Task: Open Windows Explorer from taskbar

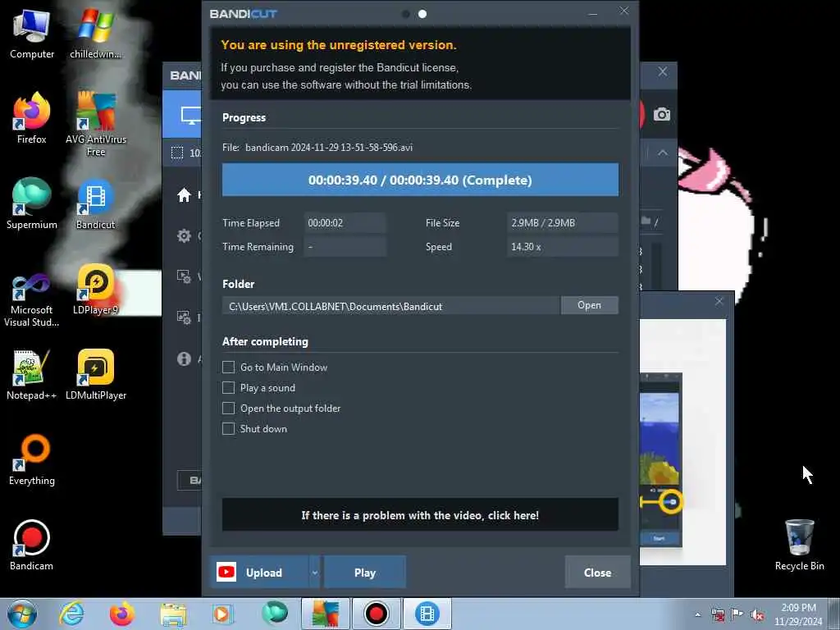Action: [172, 614]
